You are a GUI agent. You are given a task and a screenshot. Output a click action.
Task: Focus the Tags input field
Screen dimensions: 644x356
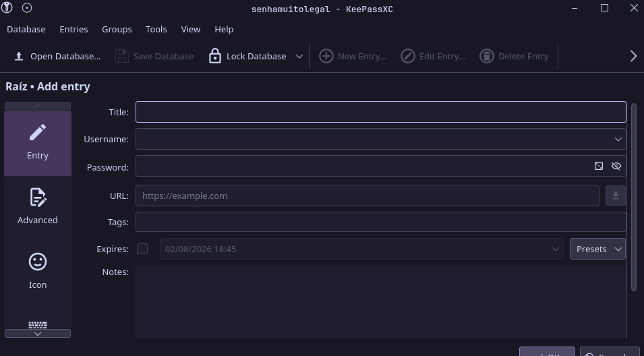coord(381,222)
